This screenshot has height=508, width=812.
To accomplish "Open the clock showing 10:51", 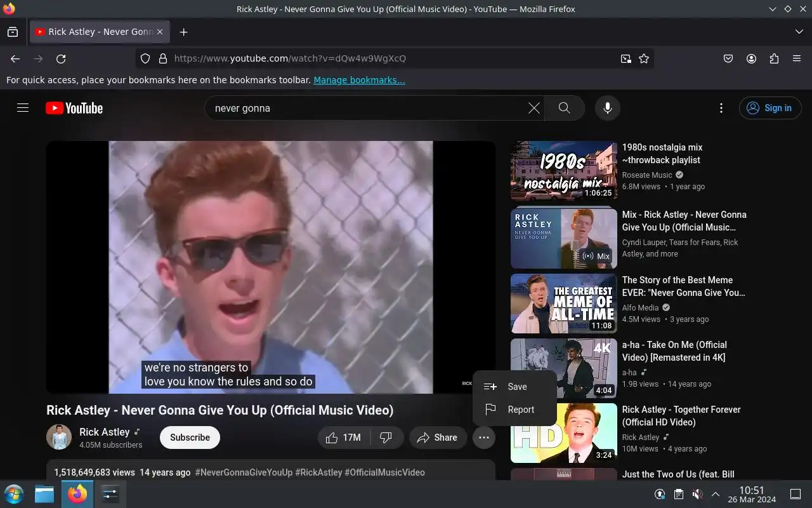I will tap(752, 494).
